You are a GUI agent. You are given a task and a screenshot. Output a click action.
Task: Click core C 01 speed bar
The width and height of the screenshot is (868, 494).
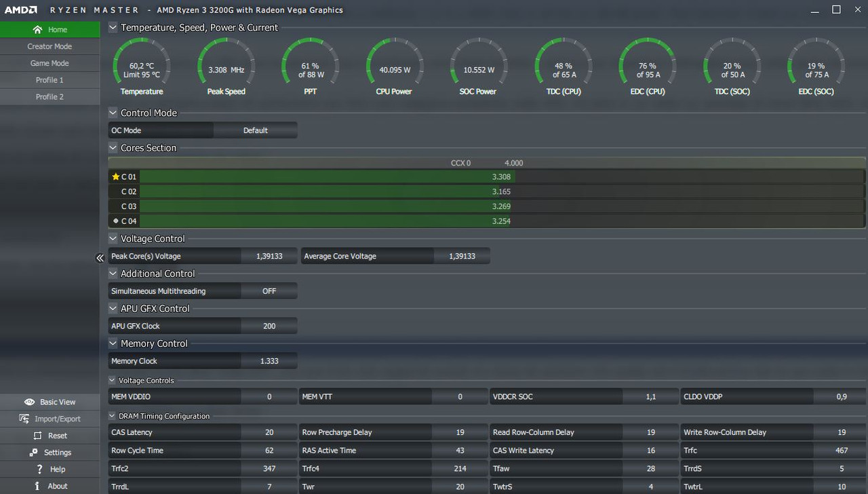point(502,176)
